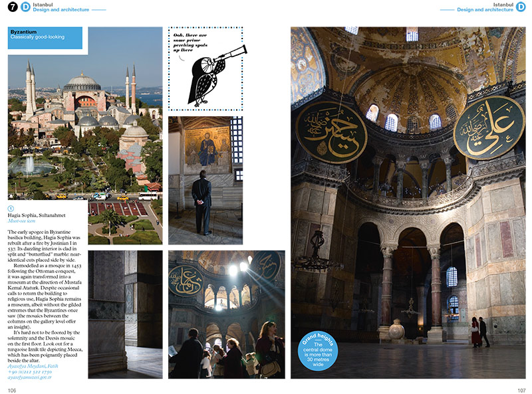Click the page number 106
Screen dimensions: 532x394
12,390
